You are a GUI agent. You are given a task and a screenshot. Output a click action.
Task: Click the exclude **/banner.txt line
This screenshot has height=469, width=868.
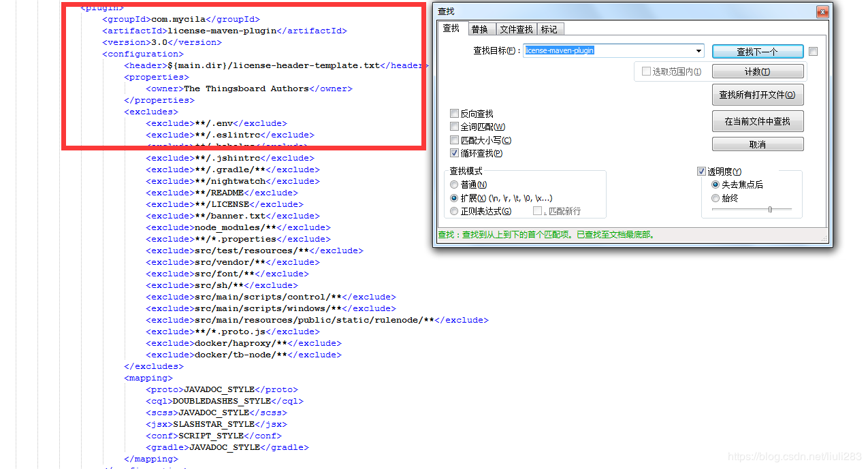pos(233,216)
